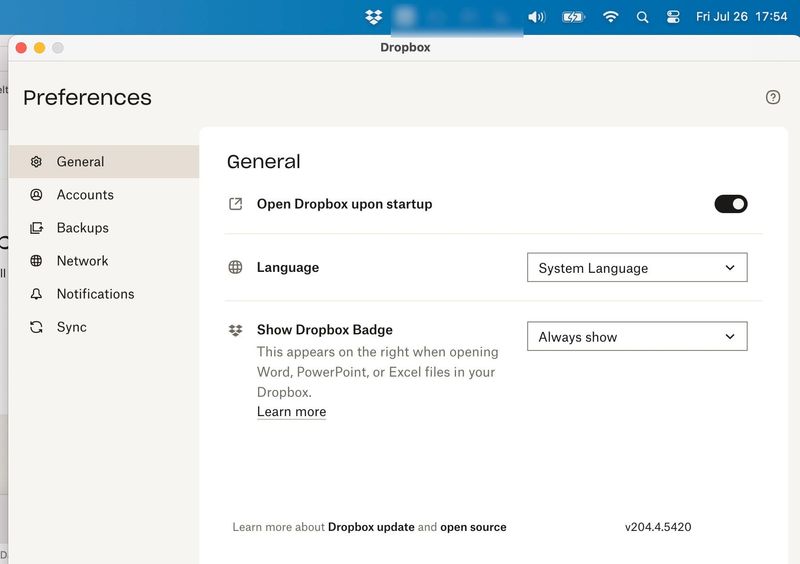Click the version number v204.4.5420

(x=658, y=527)
